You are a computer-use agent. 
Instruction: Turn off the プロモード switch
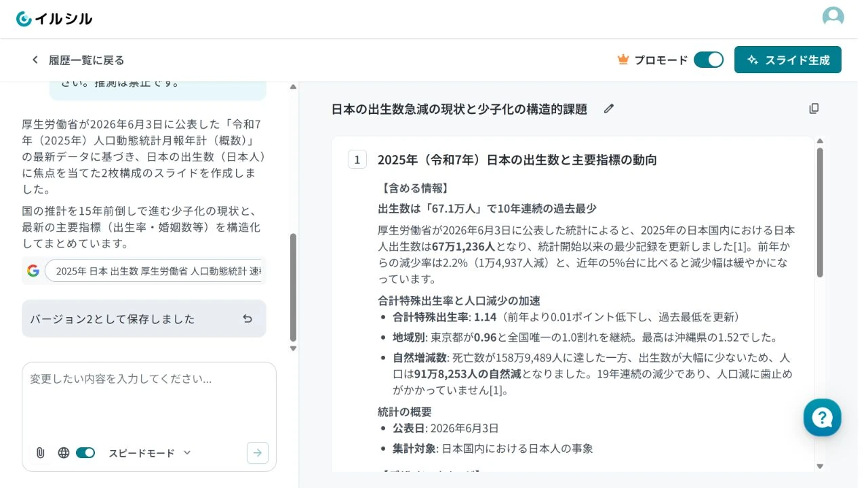tap(709, 60)
